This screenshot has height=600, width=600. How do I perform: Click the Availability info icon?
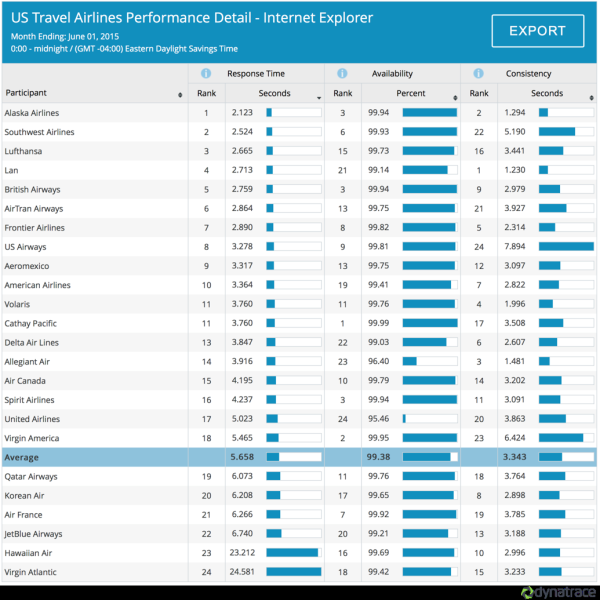click(342, 73)
